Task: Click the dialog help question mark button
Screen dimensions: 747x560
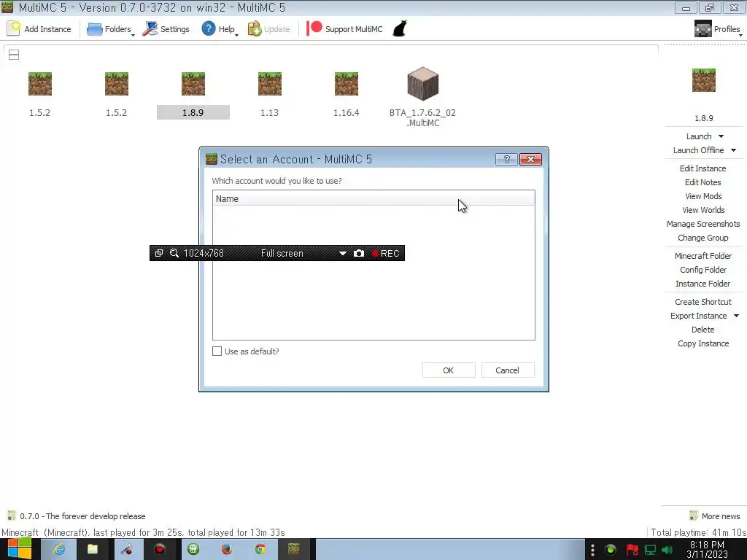Action: (506, 159)
